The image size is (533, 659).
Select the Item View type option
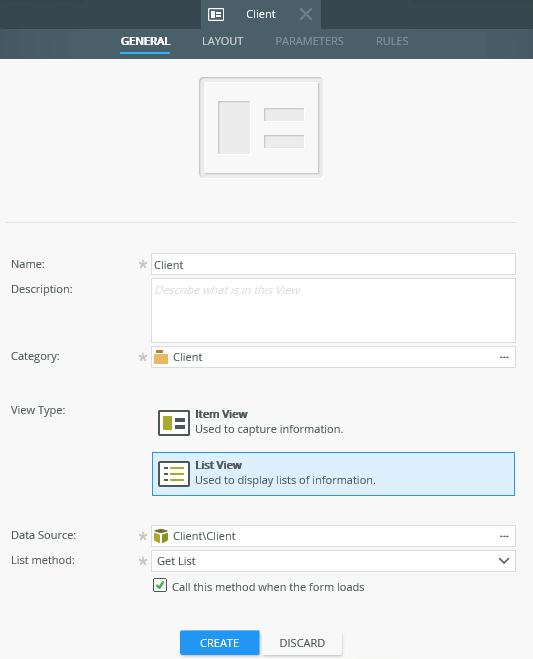[333, 423]
